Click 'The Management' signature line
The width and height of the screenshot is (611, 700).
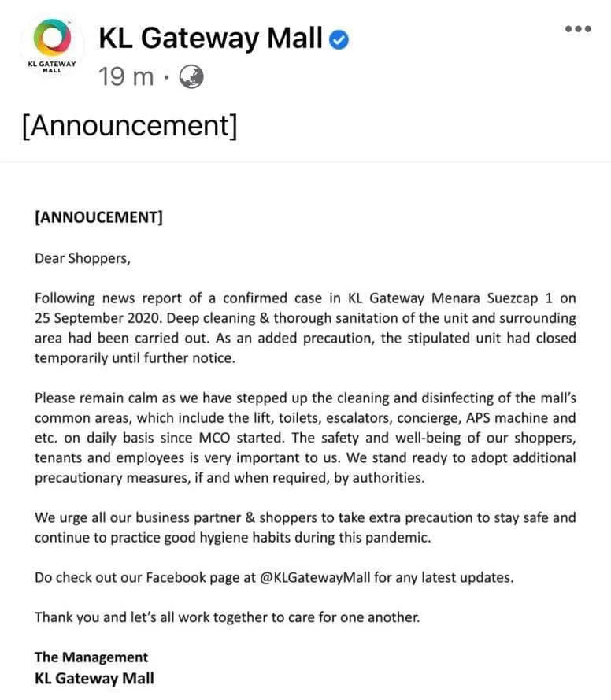coord(91,657)
